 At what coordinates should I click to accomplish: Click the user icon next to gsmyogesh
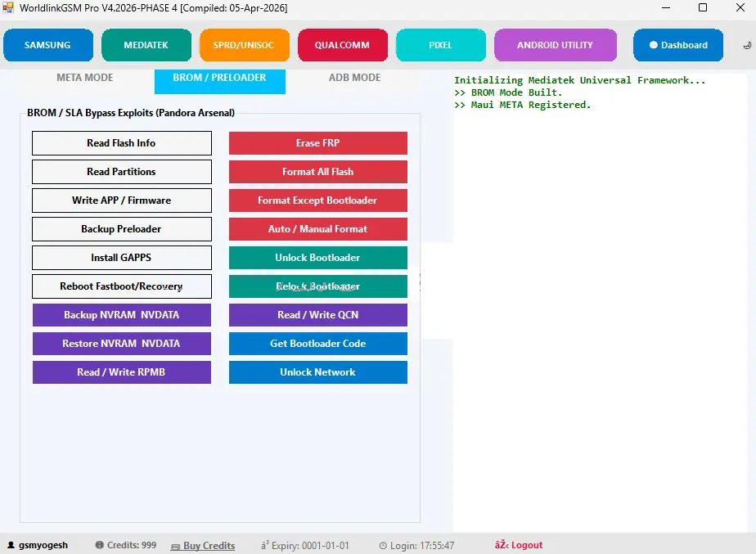click(x=11, y=545)
